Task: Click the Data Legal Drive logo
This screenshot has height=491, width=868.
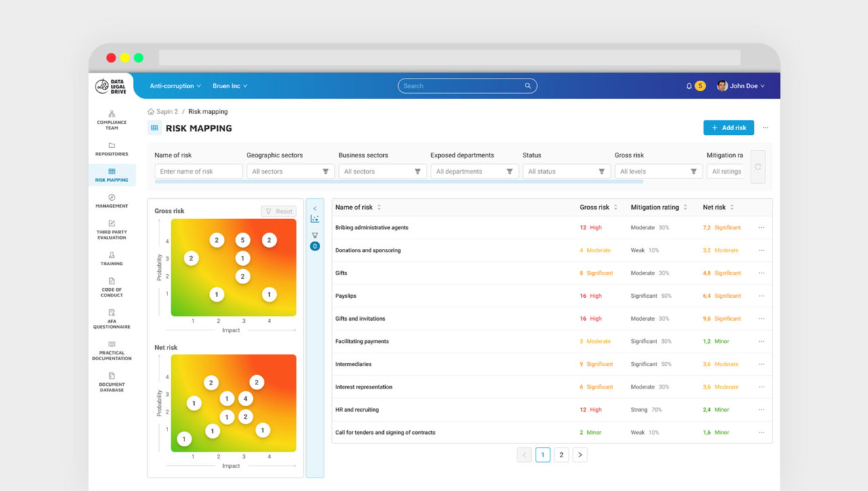Action: [111, 86]
